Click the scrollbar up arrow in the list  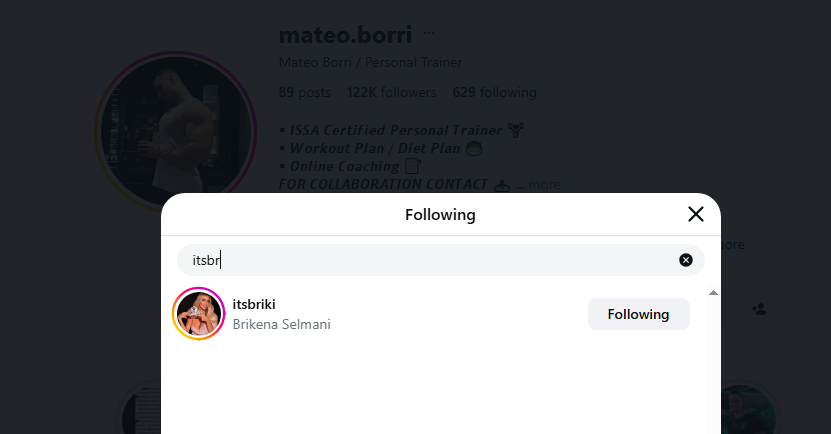(x=713, y=293)
